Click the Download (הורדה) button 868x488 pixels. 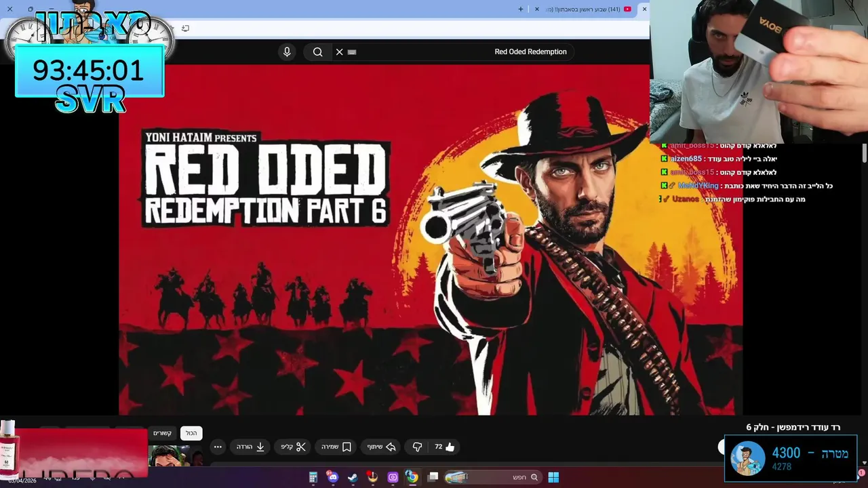coord(250,447)
